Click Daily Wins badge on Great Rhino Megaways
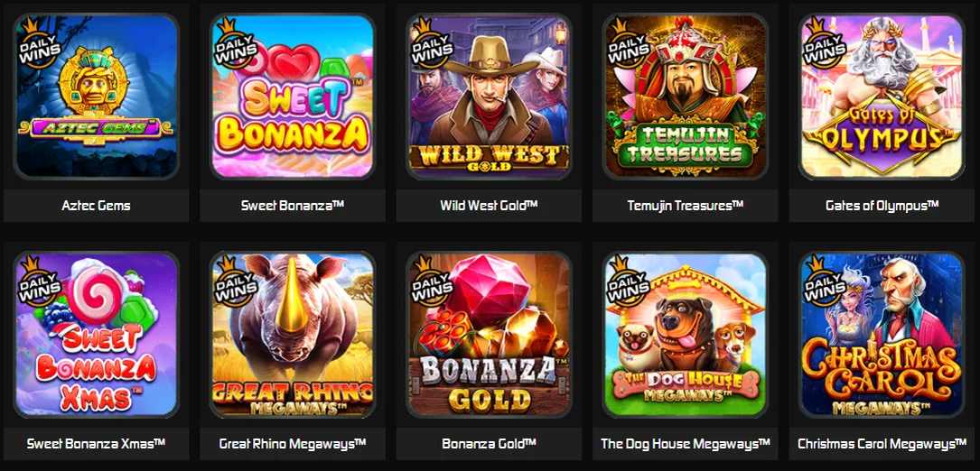Viewport: 980px width, 471px height. [x=235, y=282]
